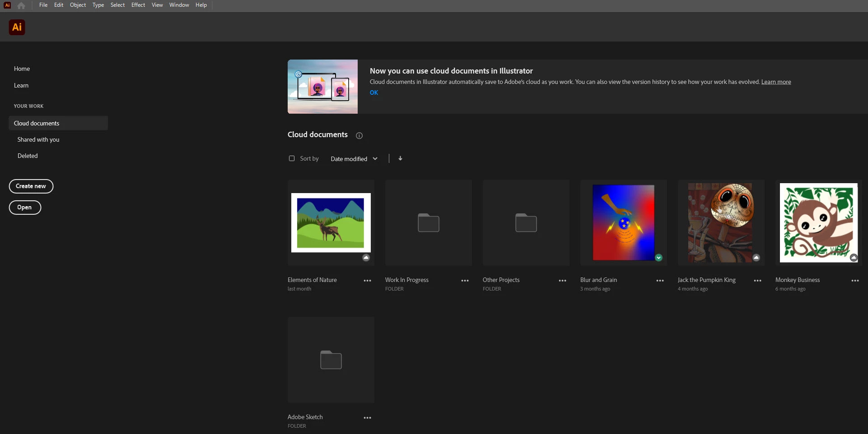
Task: Click the small Ai app icon
Action: click(x=7, y=5)
